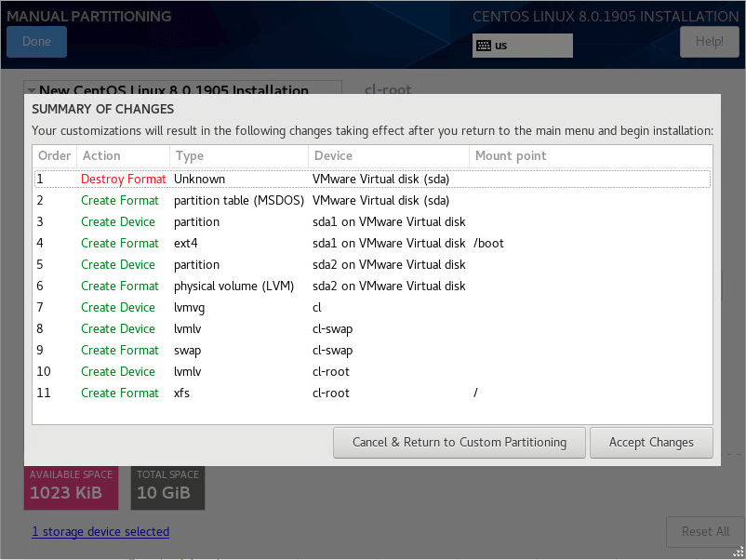Collapse the New CentOS Linux Installation expander
Viewport: 746px width, 560px height.
point(32,91)
